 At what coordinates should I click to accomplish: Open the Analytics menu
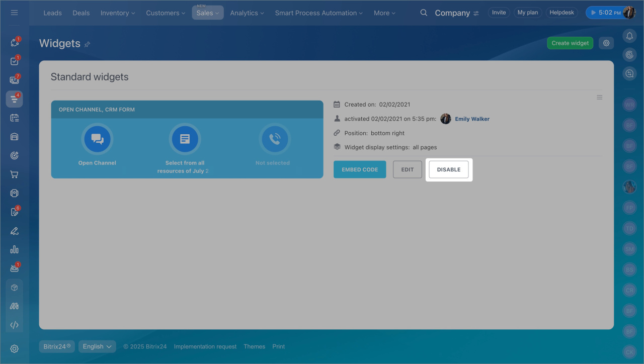[247, 13]
